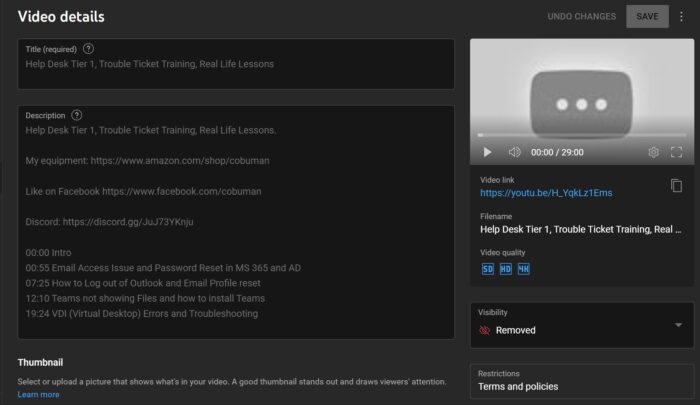Viewport: 700px width, 405px height.
Task: Click UNDO CHANGES
Action: click(582, 17)
